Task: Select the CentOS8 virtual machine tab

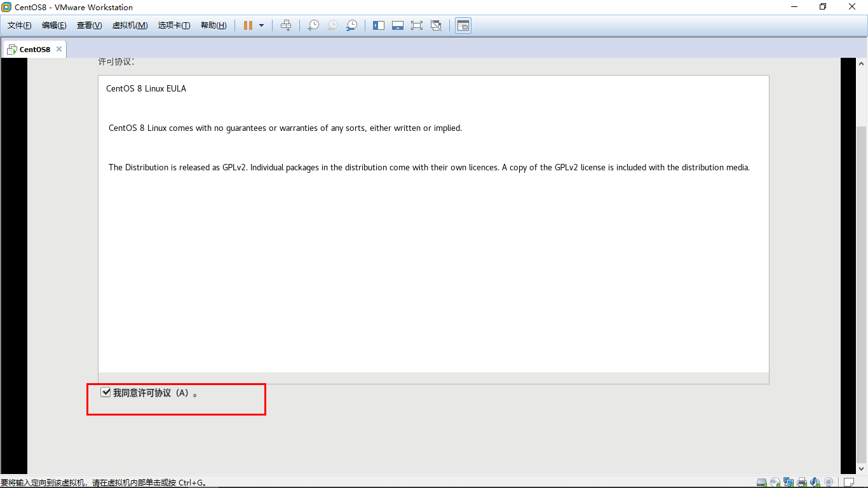Action: (34, 49)
